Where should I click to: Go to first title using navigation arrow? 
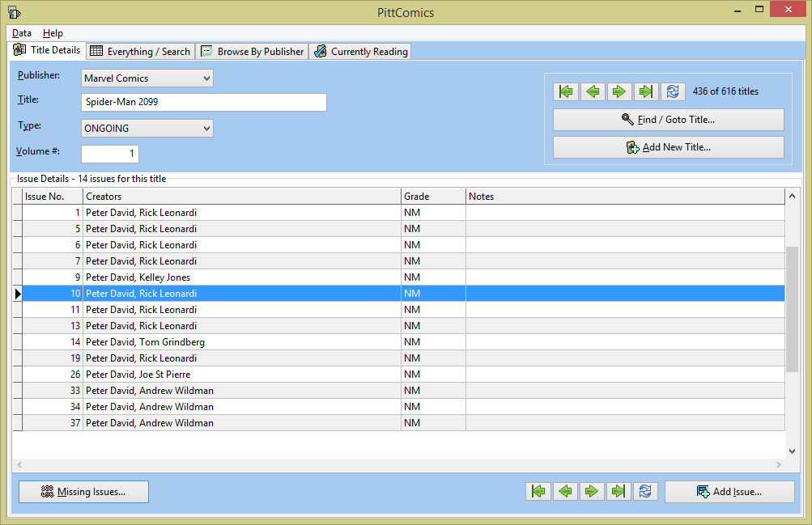coord(566,91)
